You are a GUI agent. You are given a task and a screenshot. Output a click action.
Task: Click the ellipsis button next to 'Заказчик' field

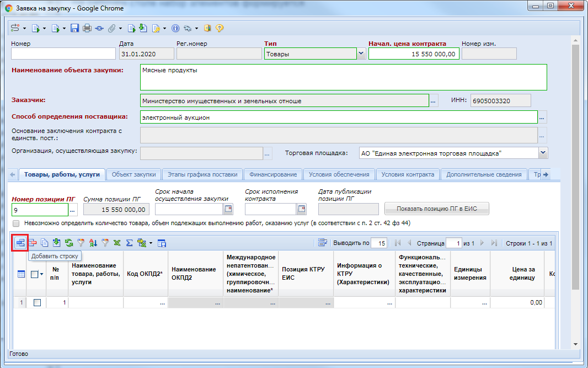click(434, 101)
